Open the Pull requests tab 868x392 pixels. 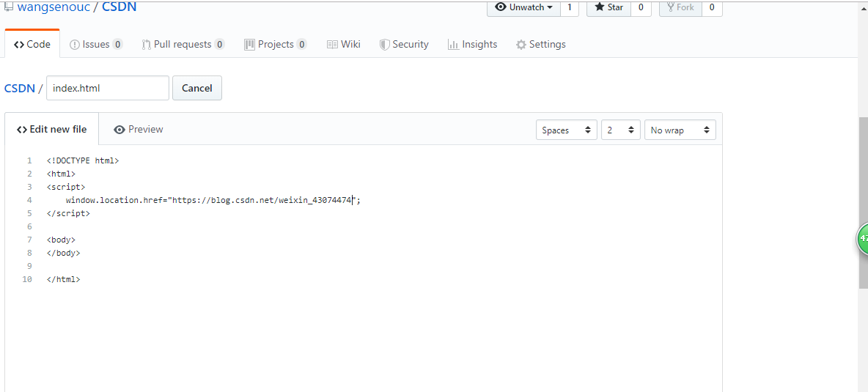coord(183,44)
